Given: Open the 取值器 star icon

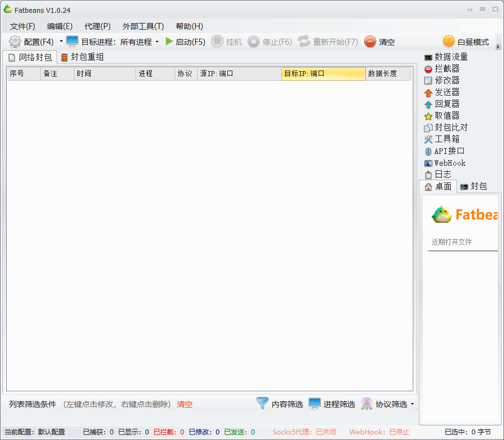Looking at the screenshot, I should pyautogui.click(x=428, y=116).
